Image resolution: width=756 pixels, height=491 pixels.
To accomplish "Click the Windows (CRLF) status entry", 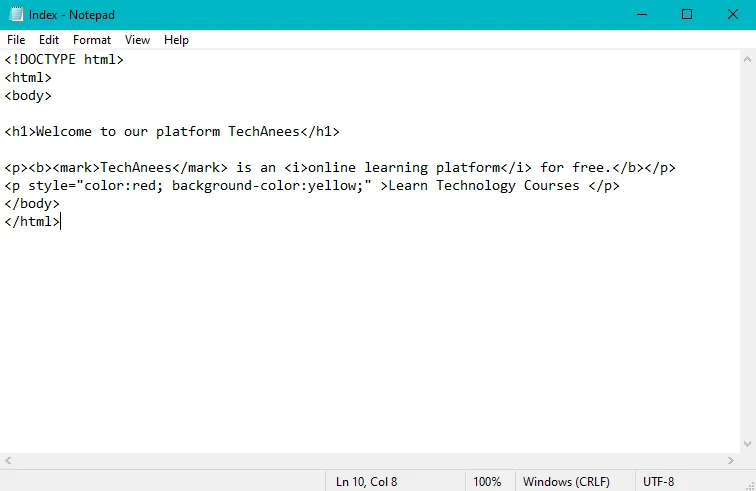I will [x=567, y=481].
